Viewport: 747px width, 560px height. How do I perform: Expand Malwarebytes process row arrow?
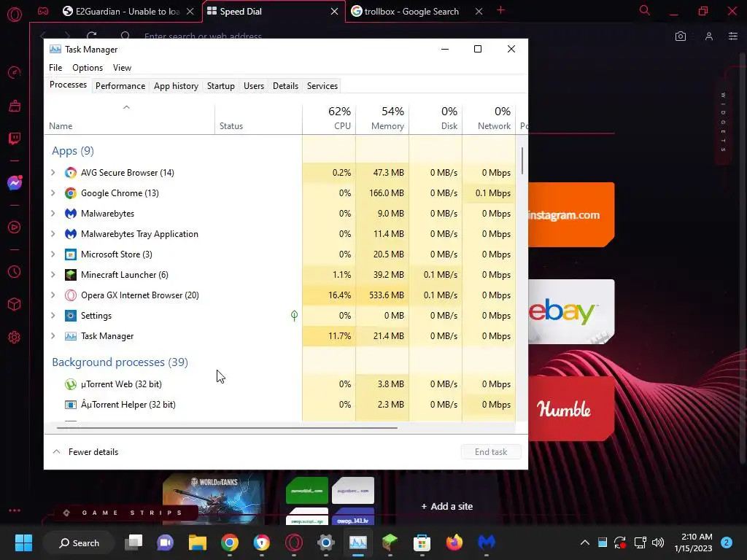pyautogui.click(x=53, y=214)
